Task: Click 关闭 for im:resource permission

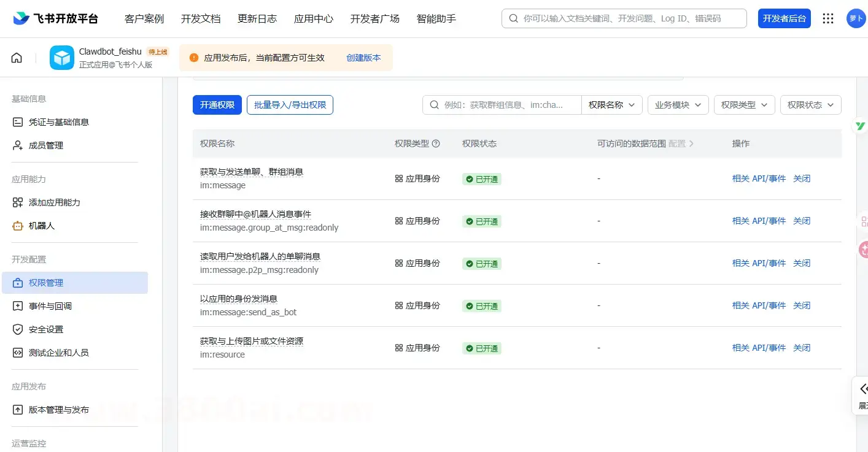Action: (x=802, y=348)
